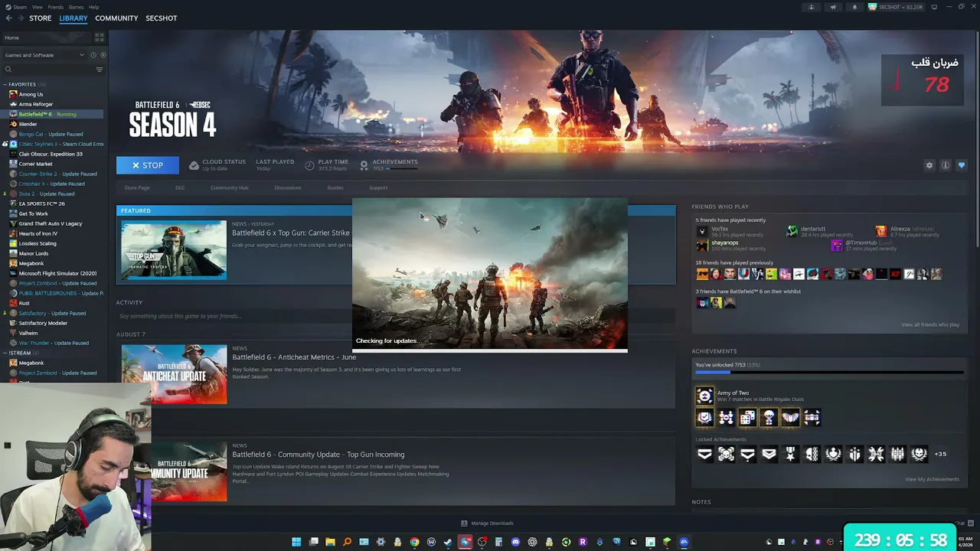Open the SECSHOT account dropdown
980x551 pixels.
pos(895,7)
